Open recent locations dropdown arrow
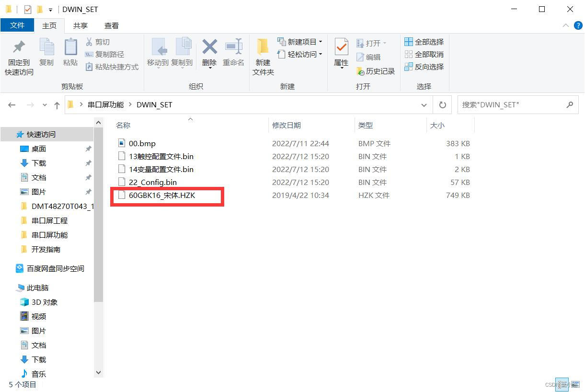 coord(45,105)
